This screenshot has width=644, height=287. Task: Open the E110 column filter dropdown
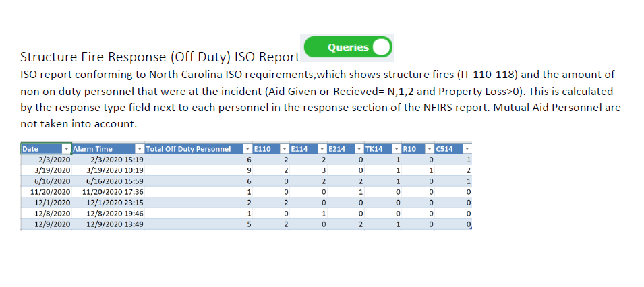pos(285,149)
